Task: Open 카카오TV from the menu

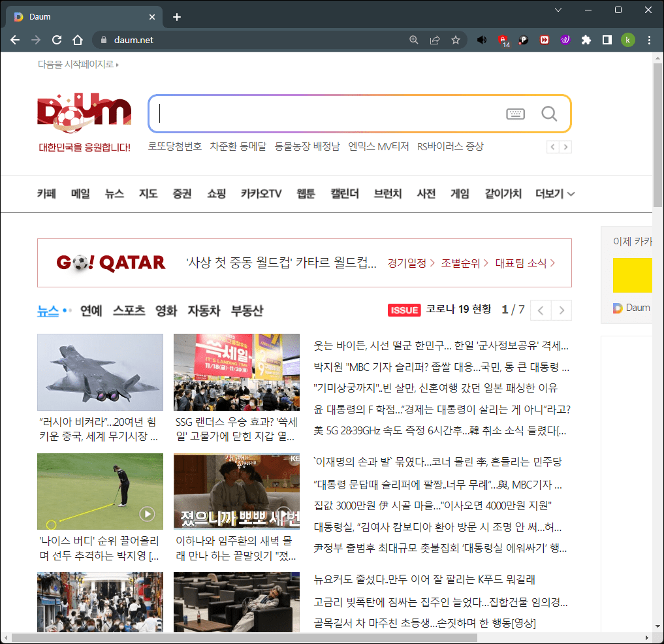Action: [x=261, y=193]
